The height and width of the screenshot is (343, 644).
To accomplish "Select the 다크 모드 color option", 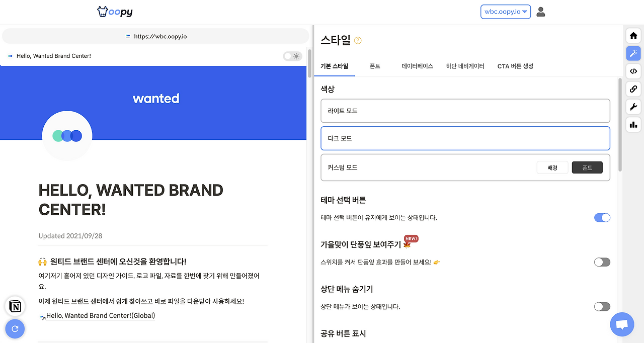I will point(465,138).
